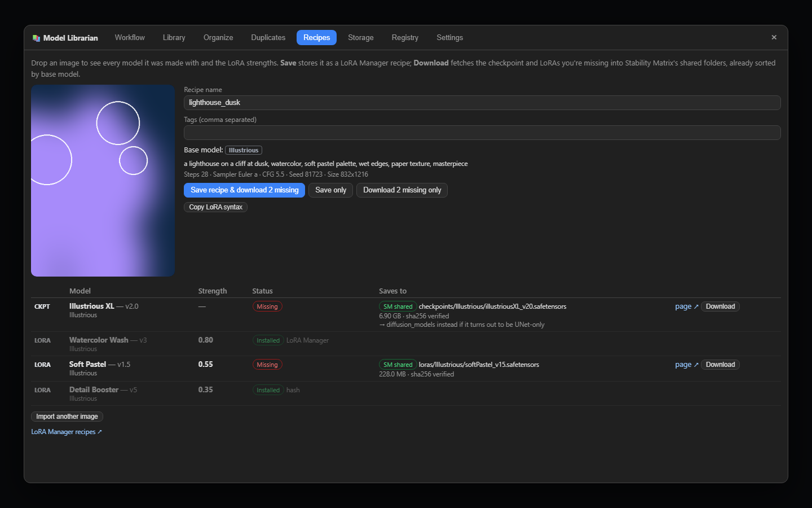Click the lighthouse image preview thumbnail
This screenshot has height=508, width=812.
tap(103, 181)
